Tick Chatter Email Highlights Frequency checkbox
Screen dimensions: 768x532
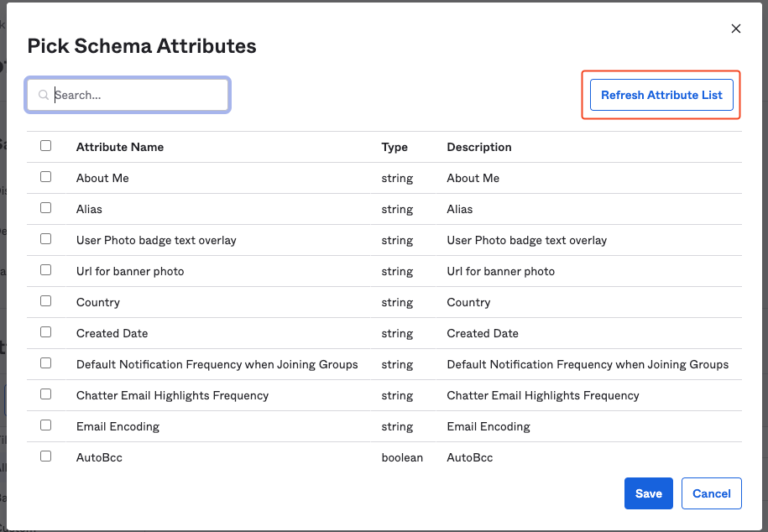coord(45,394)
